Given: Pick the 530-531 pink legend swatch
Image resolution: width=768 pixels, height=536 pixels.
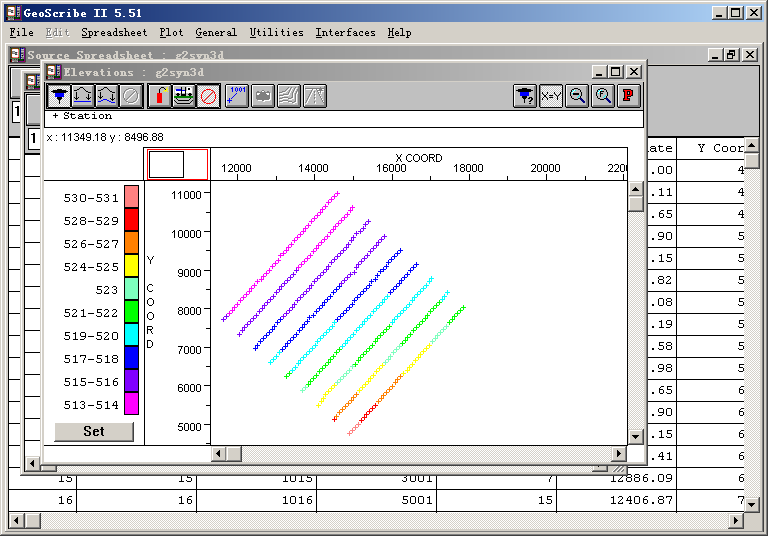Looking at the screenshot, I should pyautogui.click(x=131, y=196).
